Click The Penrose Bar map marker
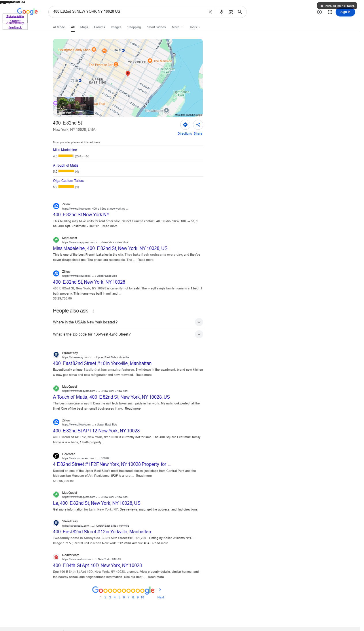Viewport: 364px width, 631px height. [116, 65]
